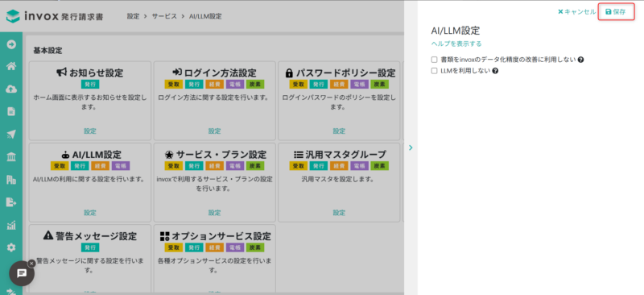The height and width of the screenshot is (295, 644).
Task: Click the 発行 tag on サービス・プラン設定 card
Action: (194, 166)
